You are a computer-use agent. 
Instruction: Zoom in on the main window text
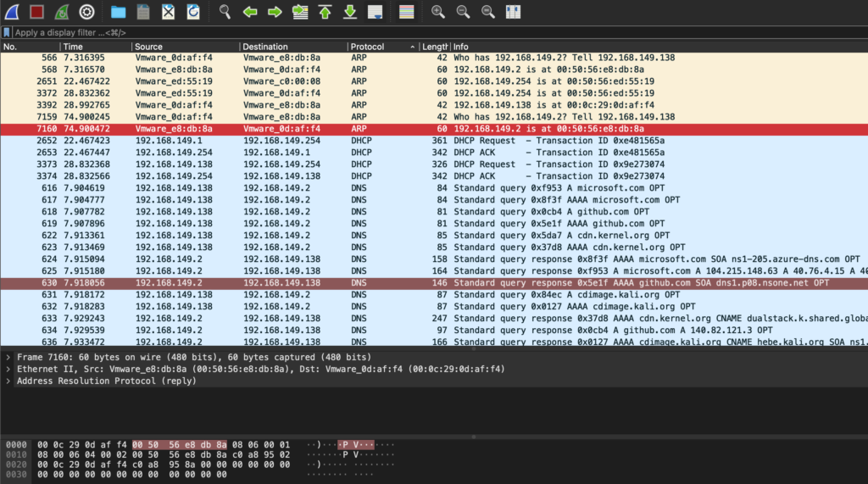[x=438, y=12]
